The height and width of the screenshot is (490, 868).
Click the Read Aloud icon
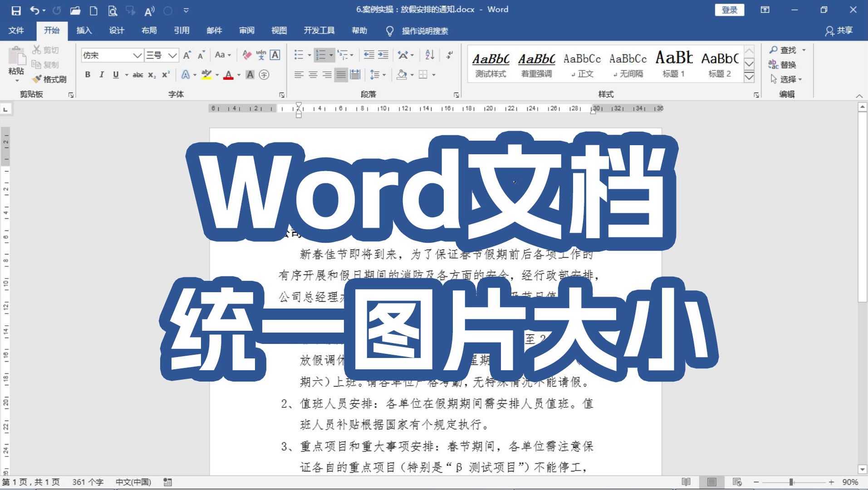point(149,10)
